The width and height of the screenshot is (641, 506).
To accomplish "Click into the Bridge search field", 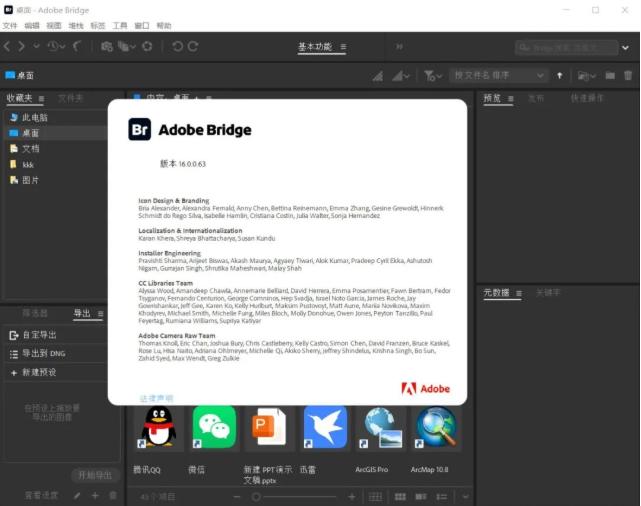I will [x=567, y=47].
